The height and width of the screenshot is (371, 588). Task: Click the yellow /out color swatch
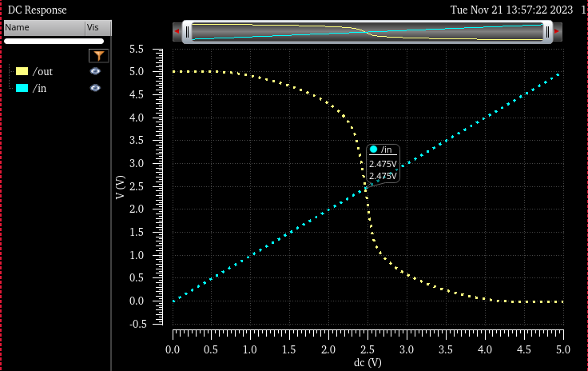[22, 71]
